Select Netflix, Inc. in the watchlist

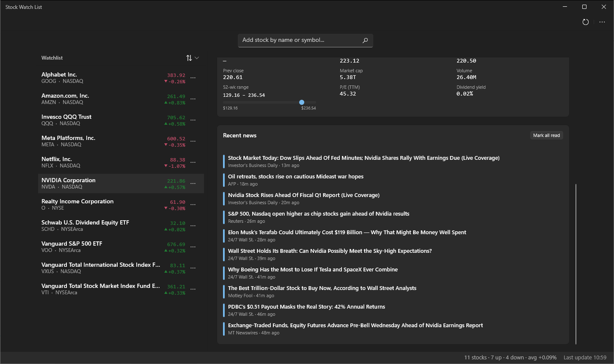[x=121, y=162]
